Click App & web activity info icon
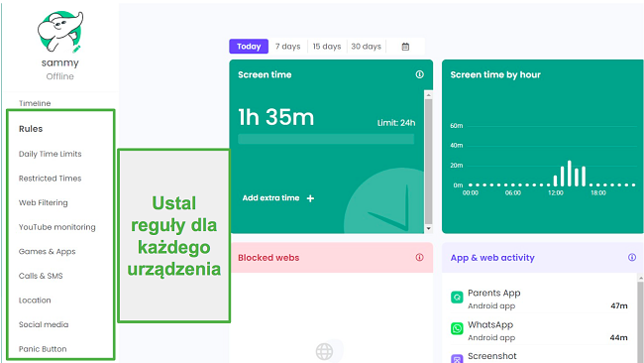The image size is (644, 363). (632, 257)
